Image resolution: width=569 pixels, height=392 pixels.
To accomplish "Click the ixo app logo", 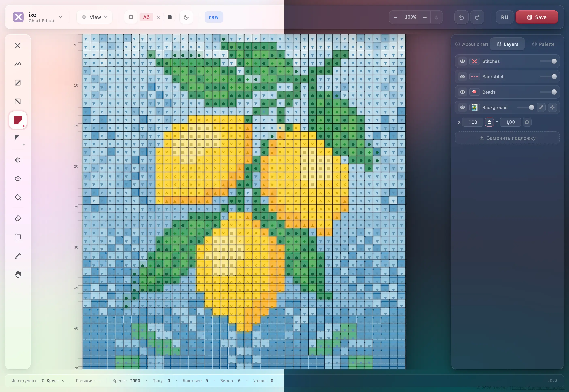I will point(18,17).
